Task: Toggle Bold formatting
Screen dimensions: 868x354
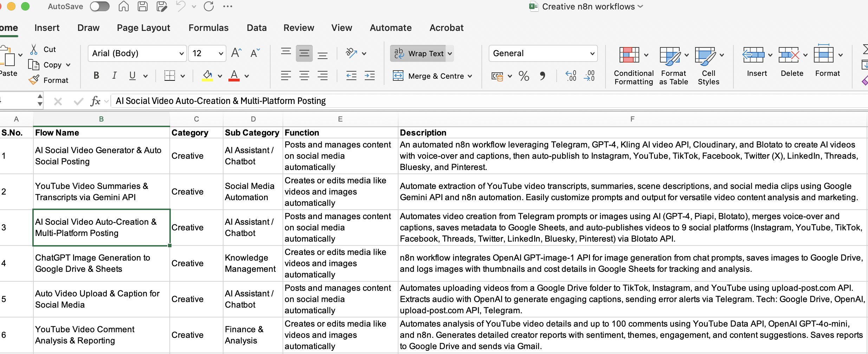Action: click(x=96, y=76)
